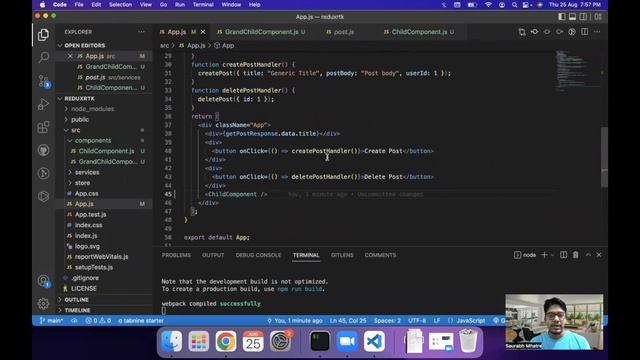
Task: Open the Accounts menu in activity bar
Action: tap(43, 281)
